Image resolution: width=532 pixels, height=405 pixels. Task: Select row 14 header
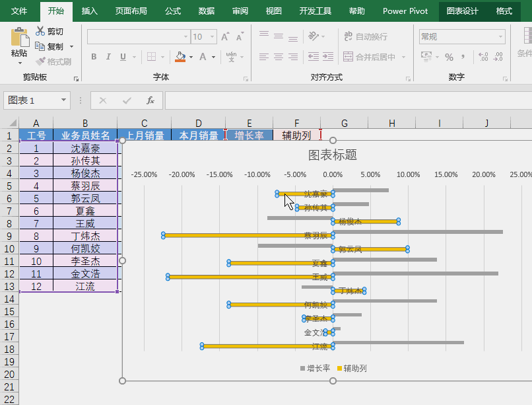pos(9,299)
